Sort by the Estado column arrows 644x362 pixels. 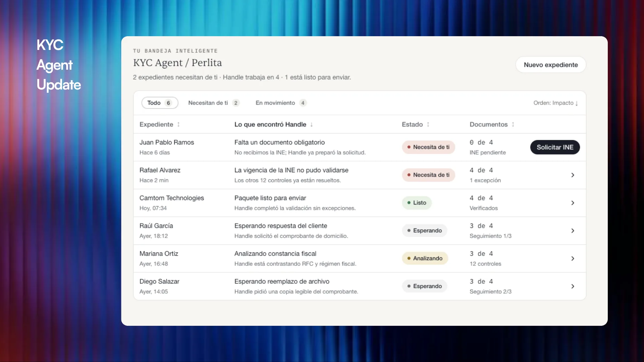pyautogui.click(x=428, y=124)
